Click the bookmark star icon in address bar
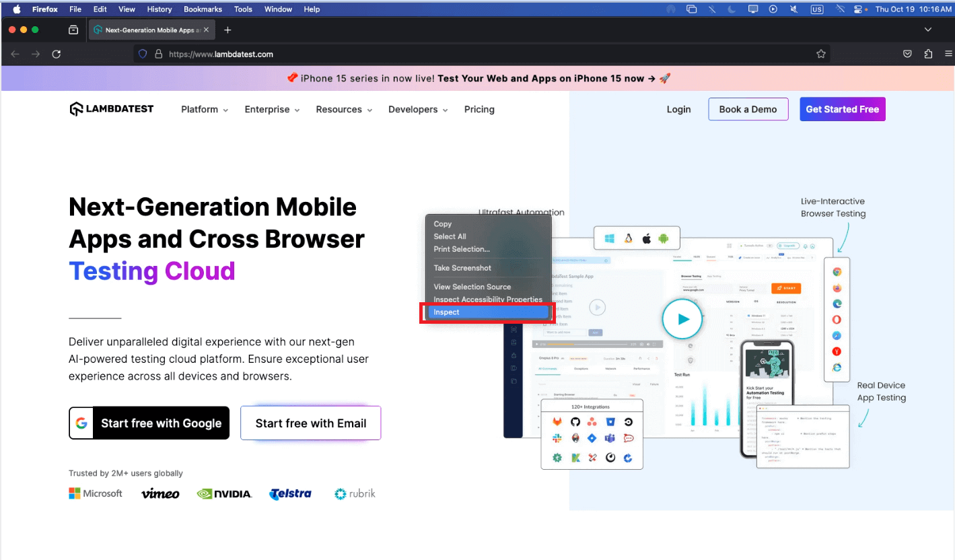Screen dimensions: 955x560 [x=820, y=55]
